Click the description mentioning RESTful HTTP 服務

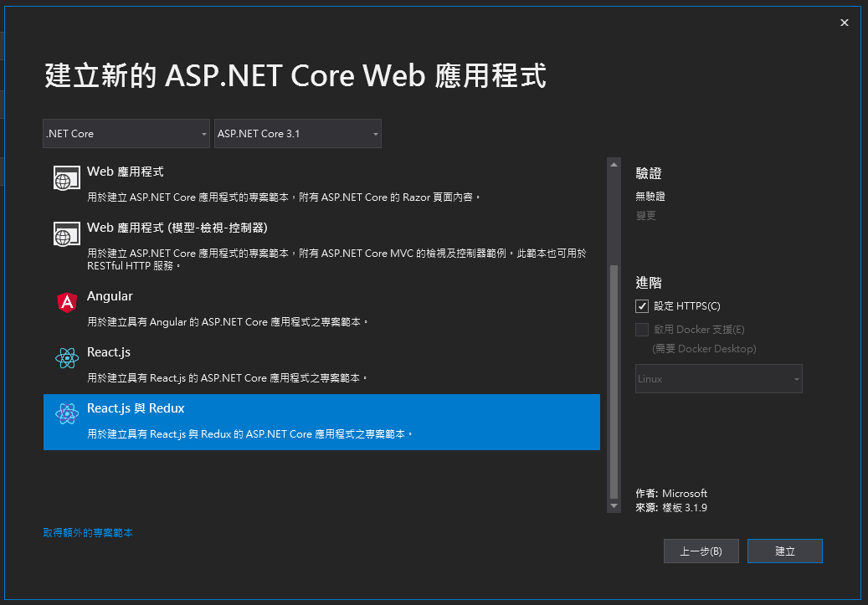point(336,259)
